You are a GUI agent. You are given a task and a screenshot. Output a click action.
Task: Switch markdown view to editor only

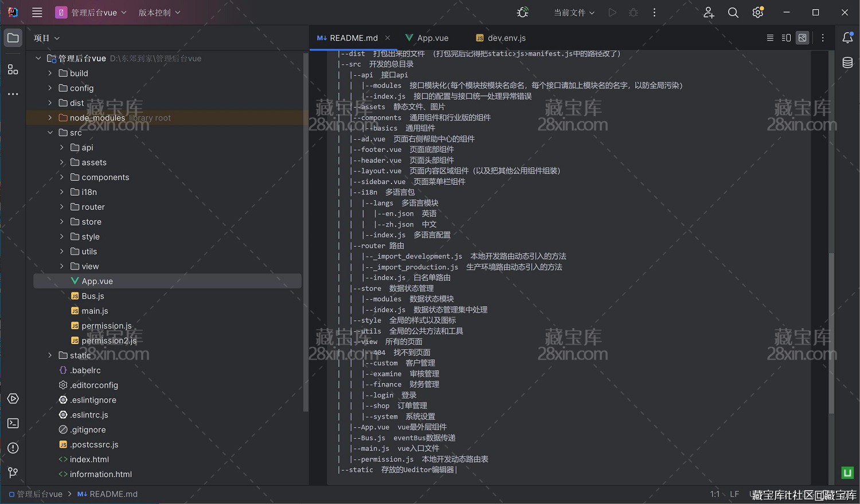pyautogui.click(x=770, y=38)
